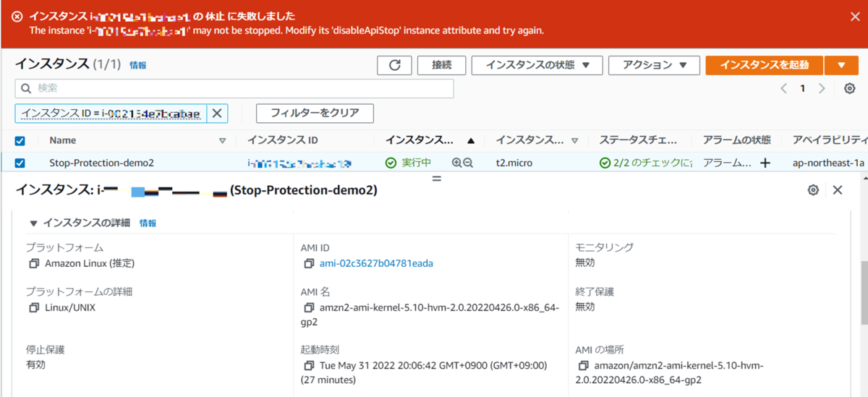Copy the AMI ID value
Viewport: 868px width, 397px height.
click(309, 263)
